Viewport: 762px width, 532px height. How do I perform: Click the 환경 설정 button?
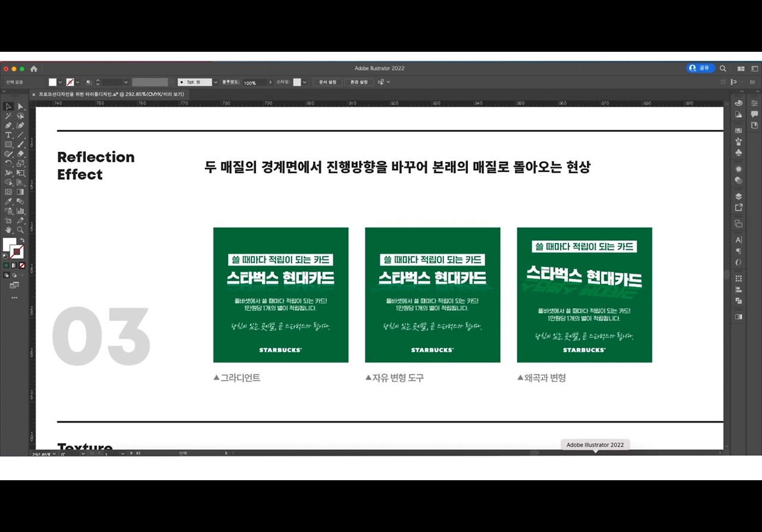point(359,82)
